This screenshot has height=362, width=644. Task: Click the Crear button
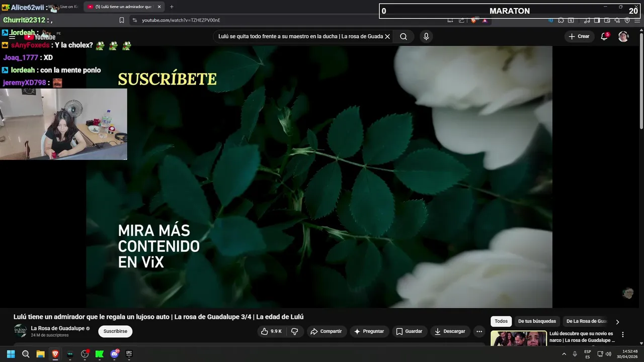579,36
